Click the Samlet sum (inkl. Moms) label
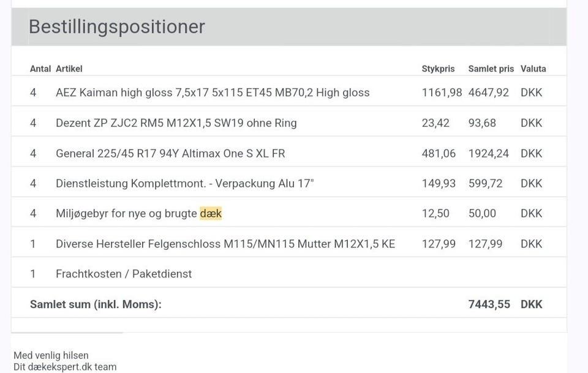588x373 pixels. point(96,304)
